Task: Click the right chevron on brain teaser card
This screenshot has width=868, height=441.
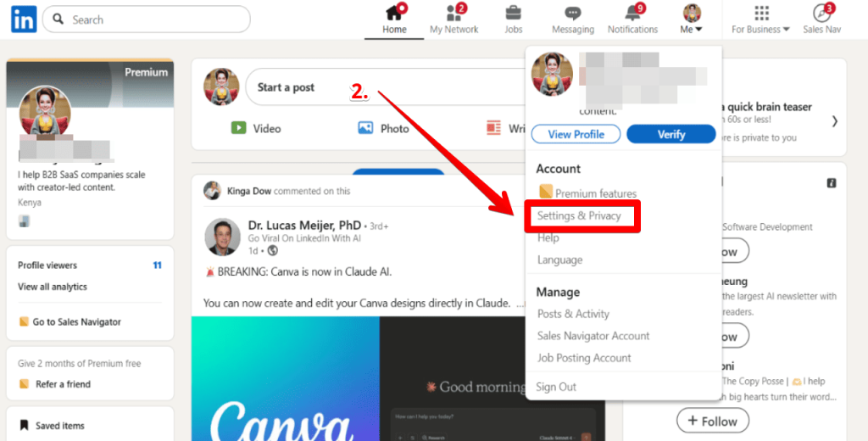Action: click(x=835, y=121)
